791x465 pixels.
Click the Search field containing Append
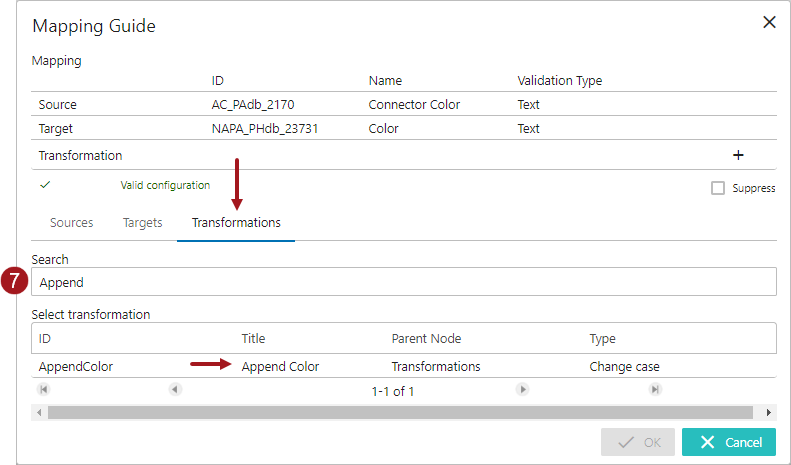[403, 282]
